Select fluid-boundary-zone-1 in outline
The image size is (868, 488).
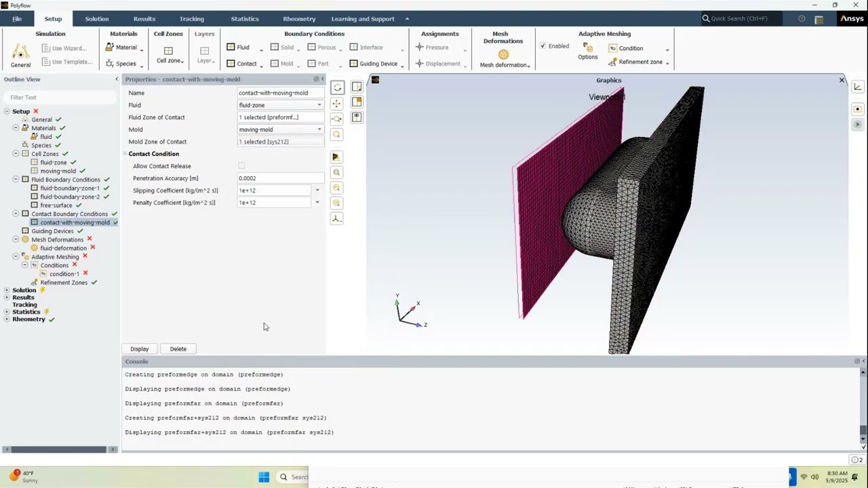click(70, 188)
